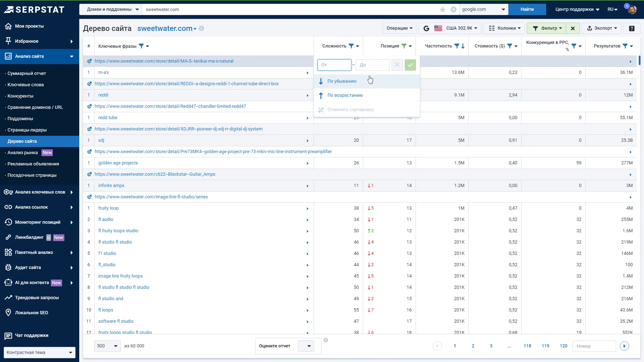Open rows-per-page dropdown showing 500
The image size is (644, 362).
(x=107, y=346)
